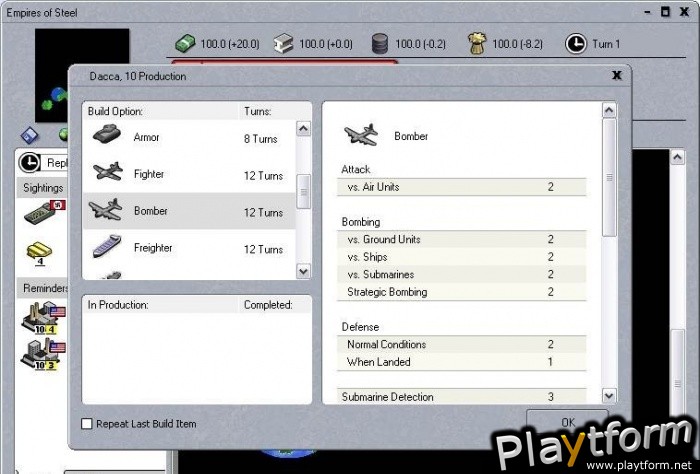Close the Dacca production dialog

[x=617, y=75]
